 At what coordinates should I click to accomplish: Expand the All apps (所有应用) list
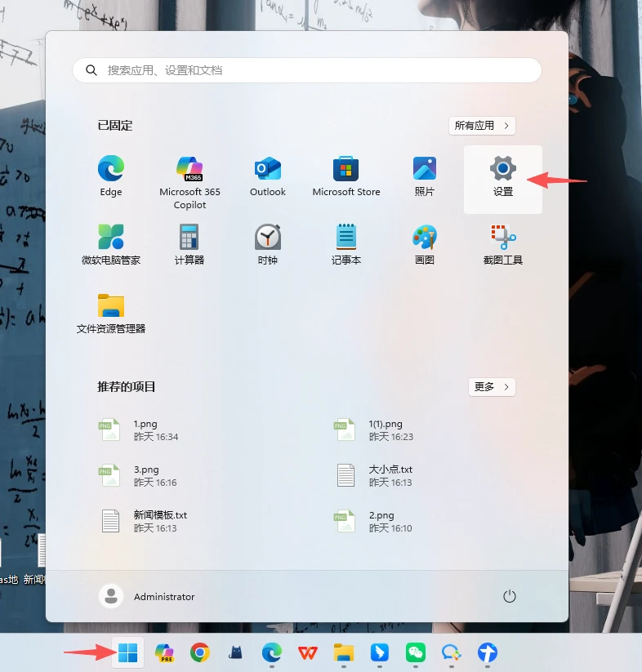(482, 126)
